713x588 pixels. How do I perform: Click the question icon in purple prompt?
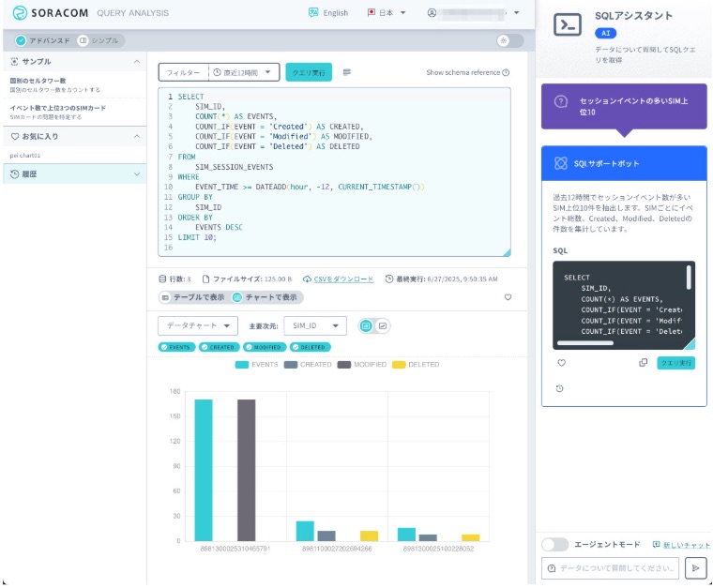[561, 101]
